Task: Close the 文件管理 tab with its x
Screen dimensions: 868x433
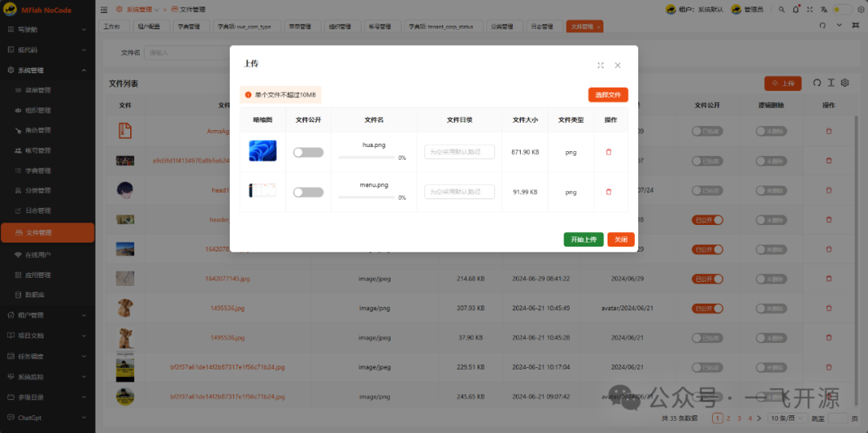Action: pyautogui.click(x=599, y=27)
